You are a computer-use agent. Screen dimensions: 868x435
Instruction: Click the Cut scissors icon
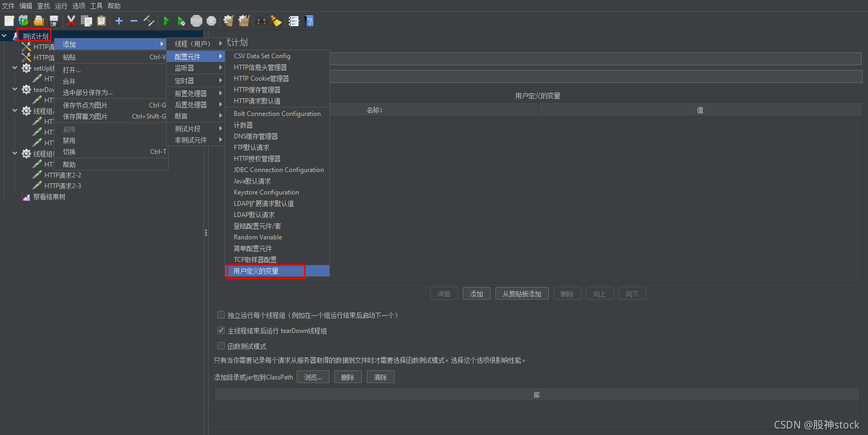[71, 21]
